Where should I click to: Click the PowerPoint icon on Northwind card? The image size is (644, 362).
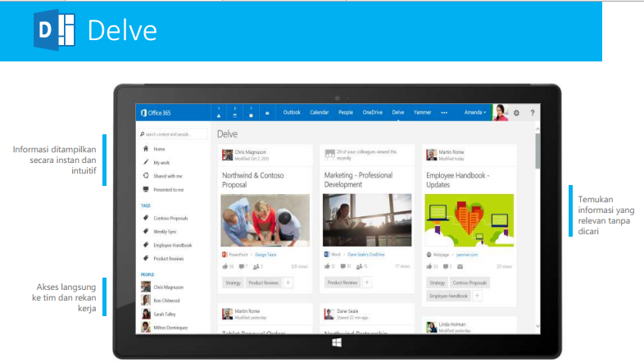[x=224, y=255]
